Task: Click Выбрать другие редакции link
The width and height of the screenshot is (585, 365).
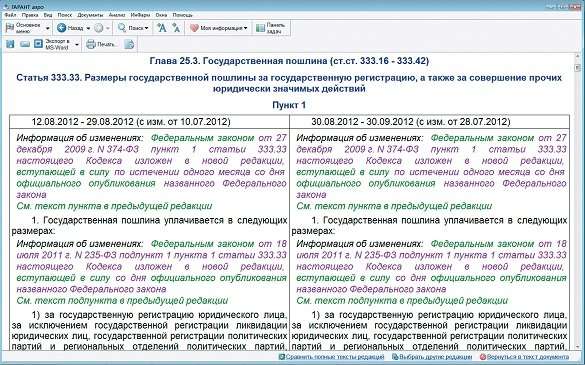Action: point(432,357)
